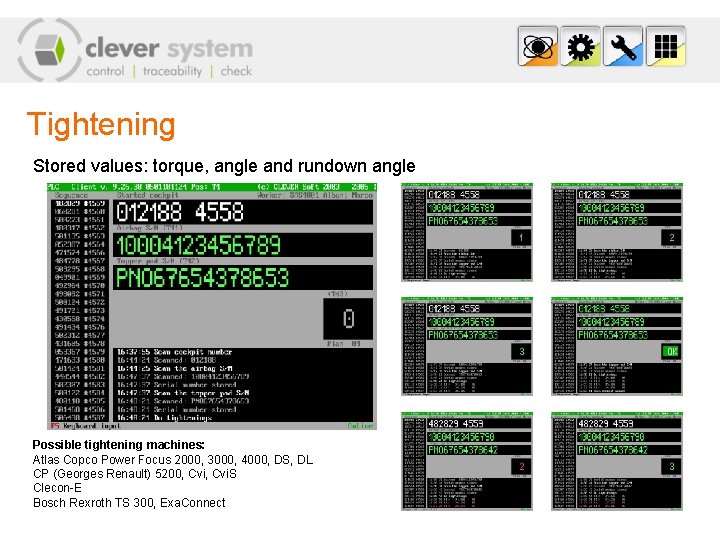Click the black gear settings icon
The height and width of the screenshot is (540, 720).
(x=580, y=46)
